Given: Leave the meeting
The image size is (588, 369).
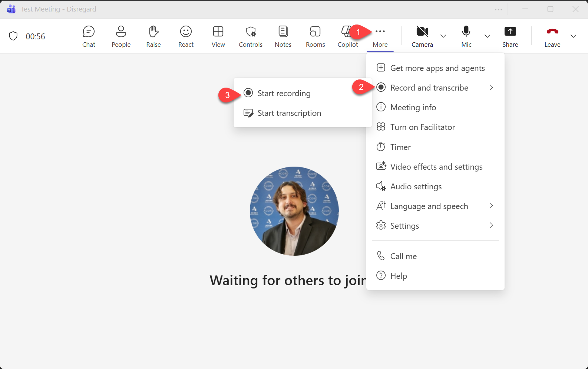Looking at the screenshot, I should [552, 36].
